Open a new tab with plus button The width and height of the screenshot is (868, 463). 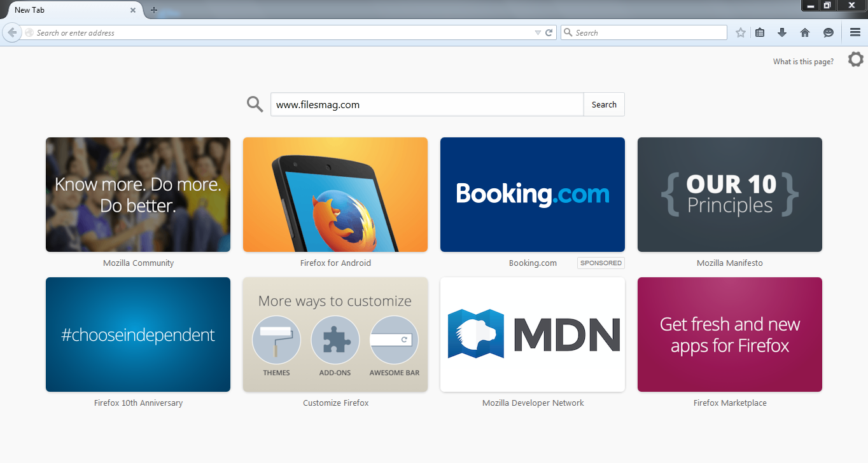tap(154, 10)
